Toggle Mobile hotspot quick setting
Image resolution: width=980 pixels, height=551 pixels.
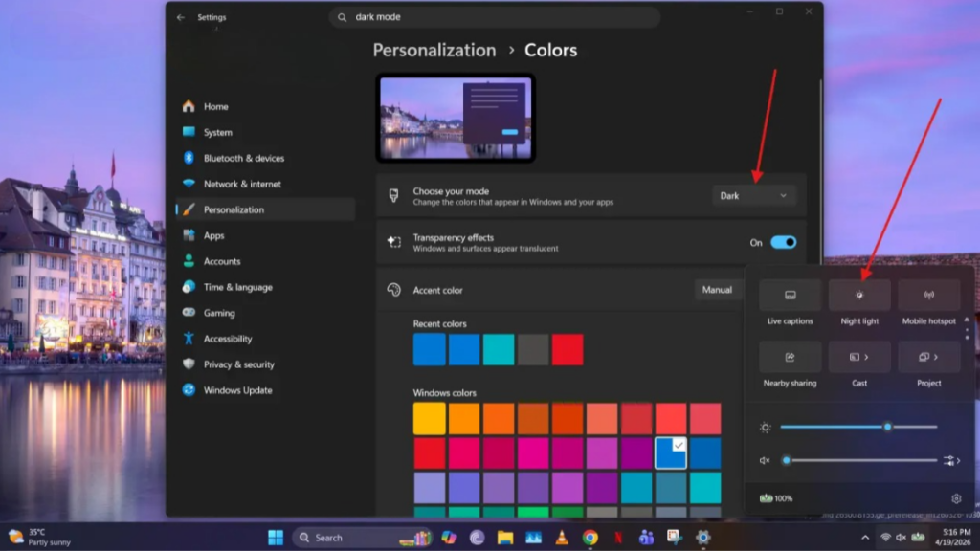(928, 295)
